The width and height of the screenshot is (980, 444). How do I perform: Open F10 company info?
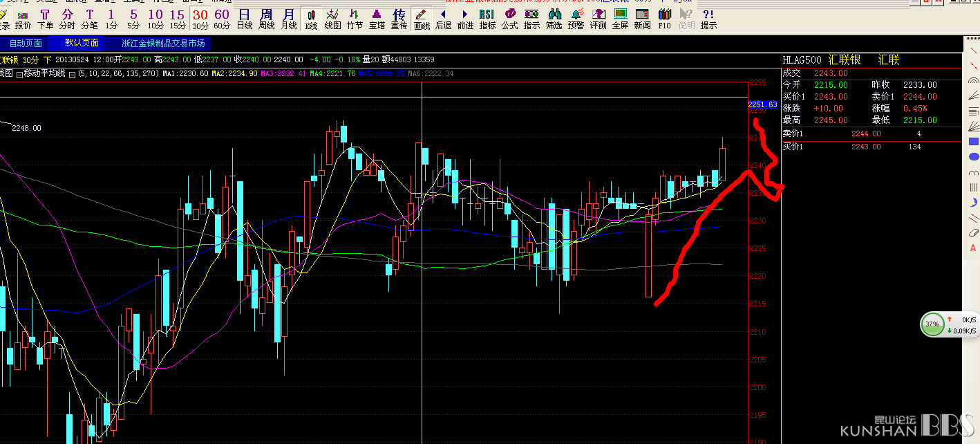pos(664,19)
